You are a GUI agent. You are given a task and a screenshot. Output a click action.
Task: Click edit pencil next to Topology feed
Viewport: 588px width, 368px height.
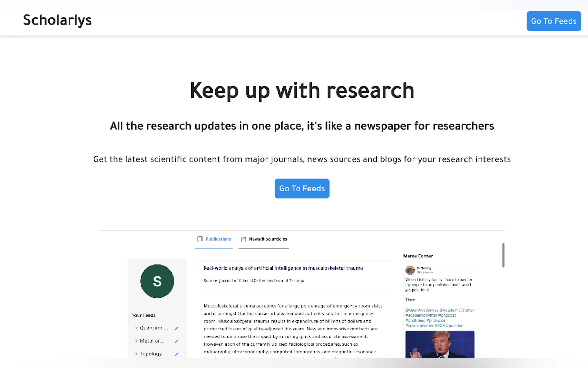(177, 354)
